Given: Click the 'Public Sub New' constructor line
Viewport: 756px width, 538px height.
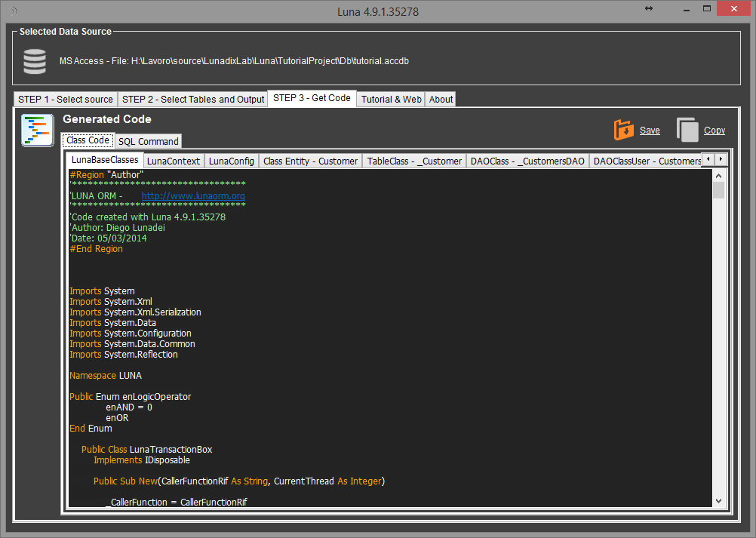Looking at the screenshot, I should point(239,481).
